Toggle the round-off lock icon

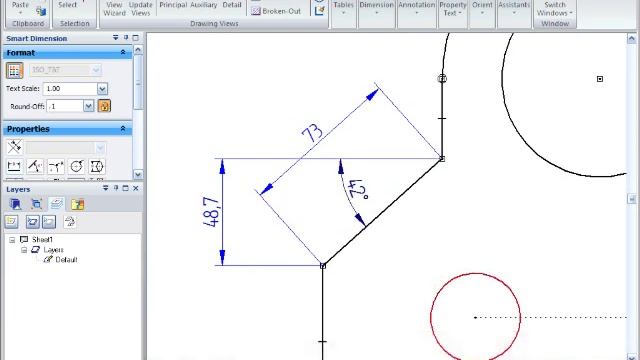tap(104, 106)
